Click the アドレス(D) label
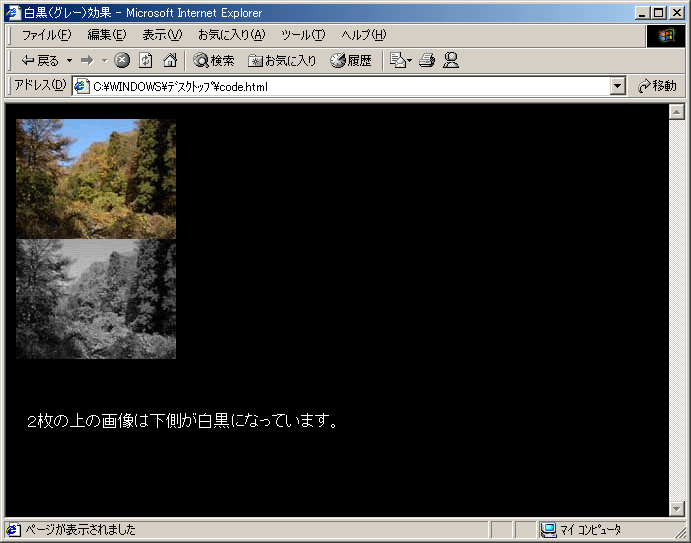 tap(40, 85)
